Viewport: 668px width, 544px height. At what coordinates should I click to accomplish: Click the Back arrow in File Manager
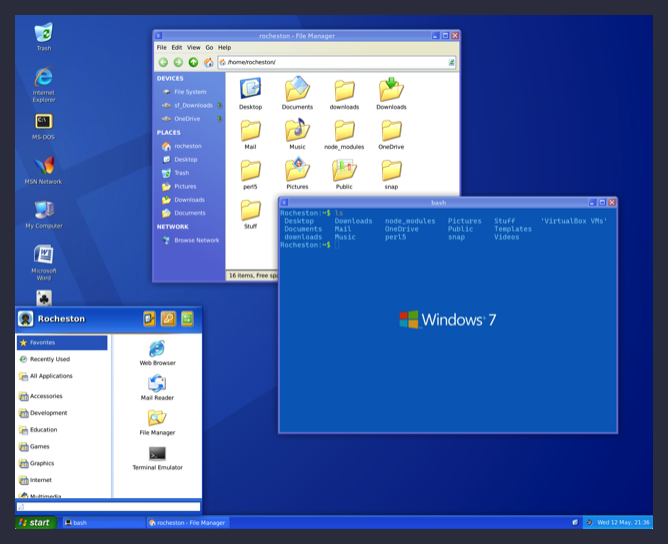(x=163, y=62)
